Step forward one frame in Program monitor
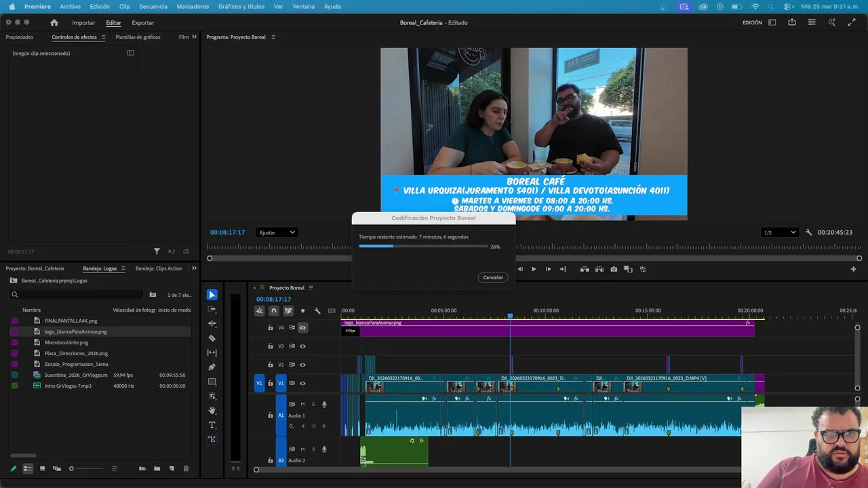The height and width of the screenshot is (488, 868). 549,269
